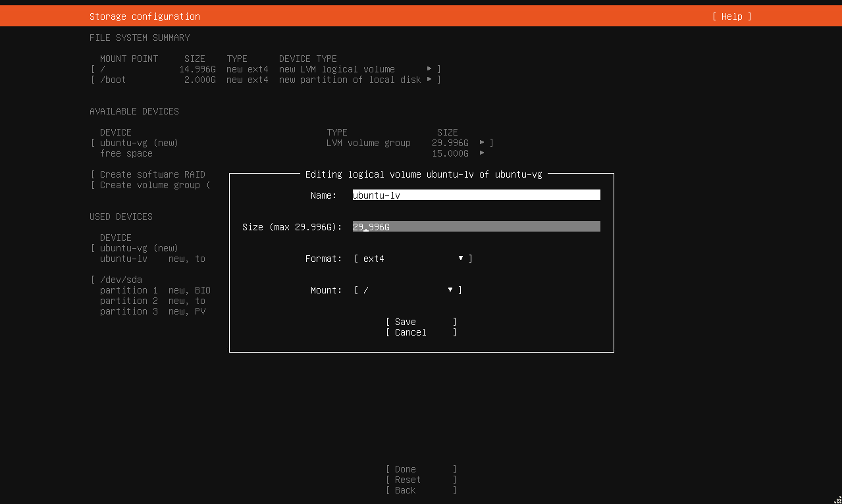The width and height of the screenshot is (842, 504).
Task: Save the logical volume changes
Action: (x=421, y=322)
